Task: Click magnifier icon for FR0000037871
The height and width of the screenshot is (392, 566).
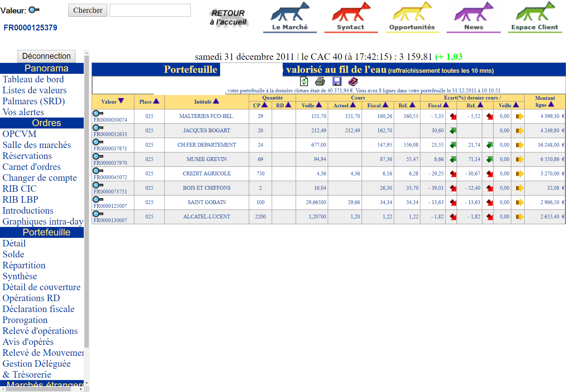Action: (98, 142)
